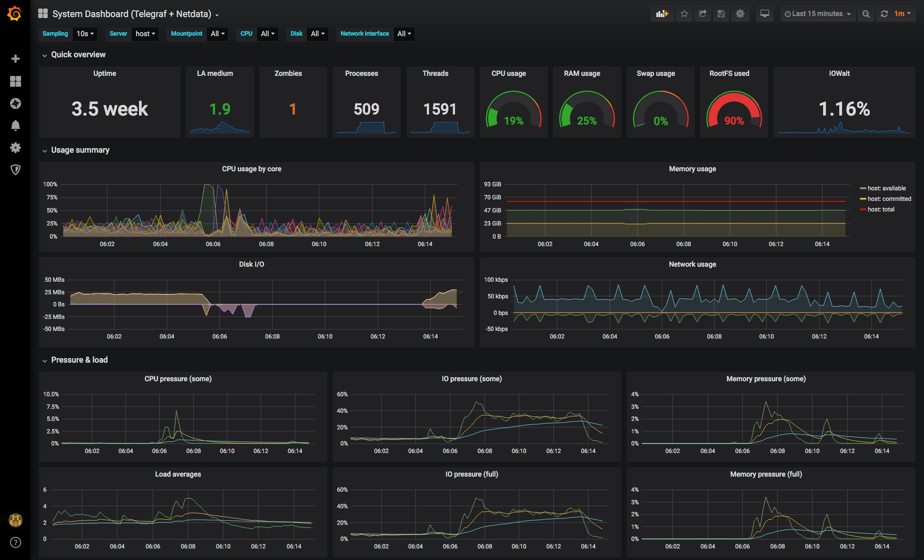This screenshot has width=924, height=560.
Task: Save the dashboard with disk icon
Action: (721, 14)
